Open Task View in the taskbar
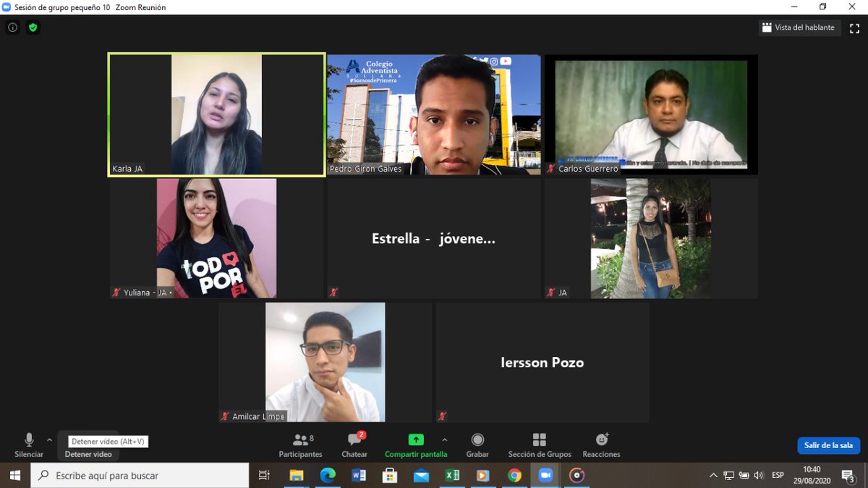This screenshot has height=488, width=868. [264, 476]
